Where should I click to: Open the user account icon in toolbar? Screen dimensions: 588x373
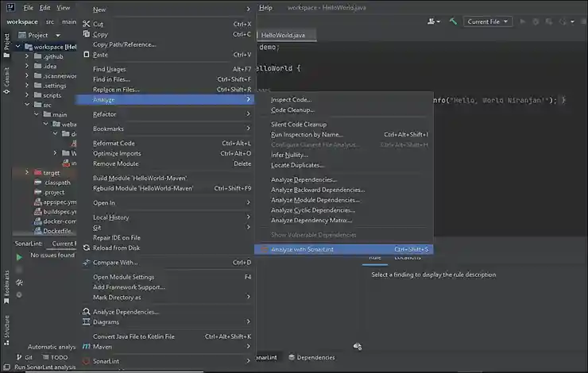(434, 21)
